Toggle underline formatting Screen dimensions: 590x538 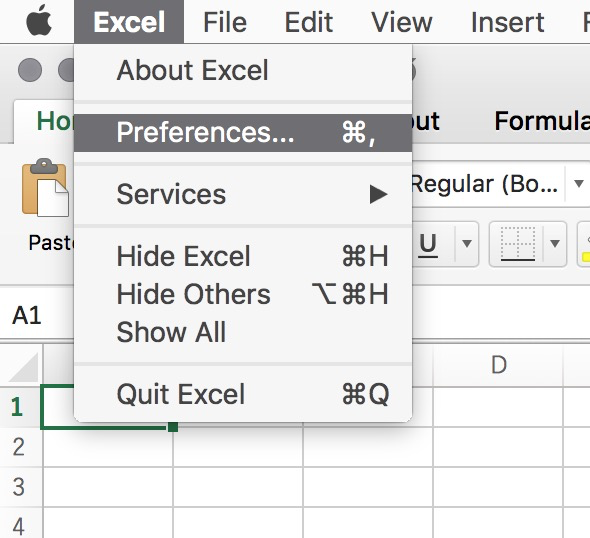[428, 244]
